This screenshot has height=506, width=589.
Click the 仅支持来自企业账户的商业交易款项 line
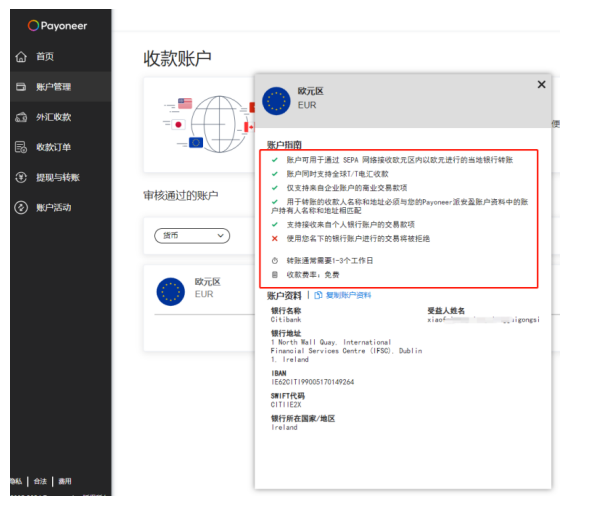pyautogui.click(x=347, y=188)
